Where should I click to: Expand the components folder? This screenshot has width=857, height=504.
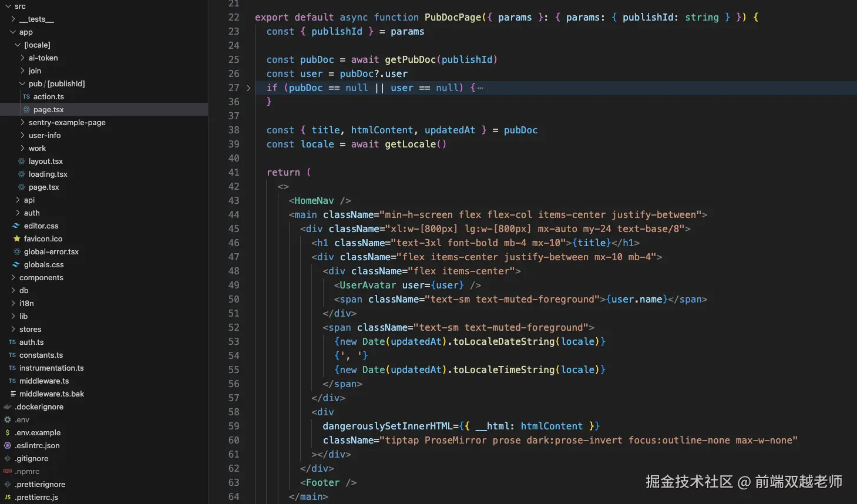pos(41,277)
